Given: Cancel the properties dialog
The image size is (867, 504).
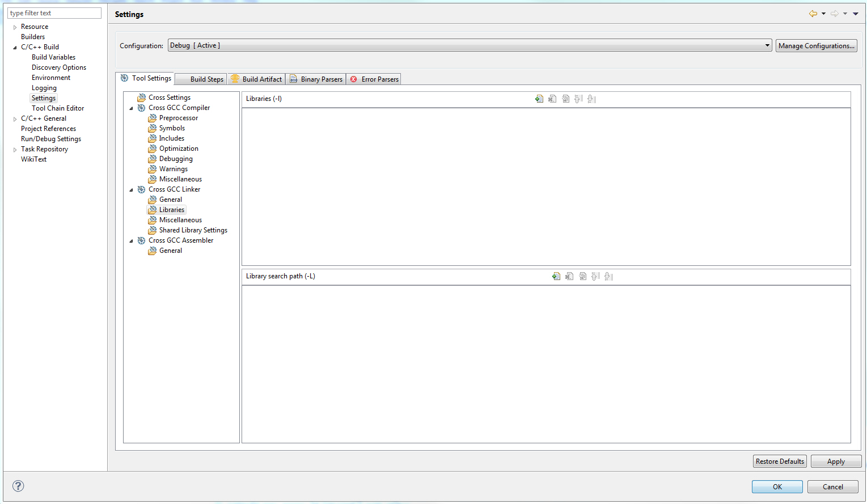Looking at the screenshot, I should pos(832,486).
